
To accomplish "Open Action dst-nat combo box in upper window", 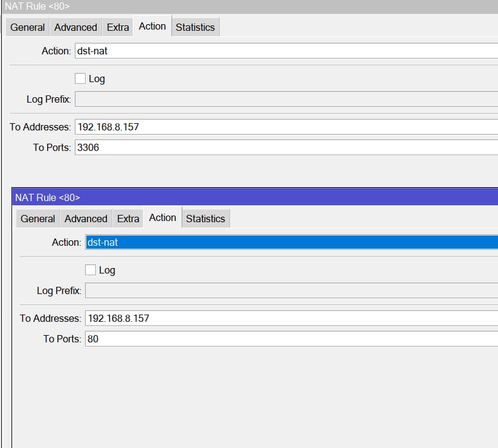I will click(x=286, y=51).
